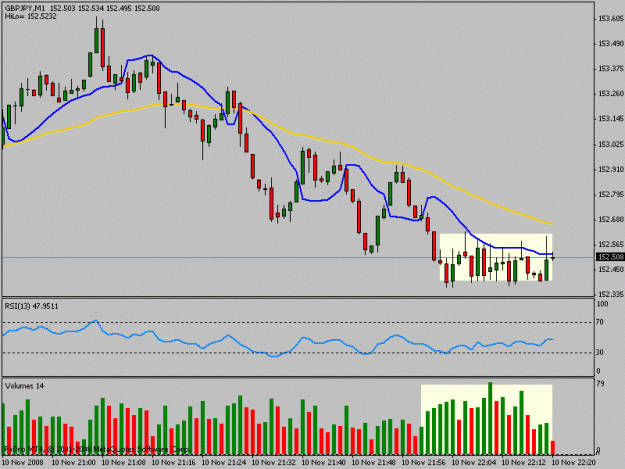
Task: Click the 153.605 price axis label
Action: point(611,18)
